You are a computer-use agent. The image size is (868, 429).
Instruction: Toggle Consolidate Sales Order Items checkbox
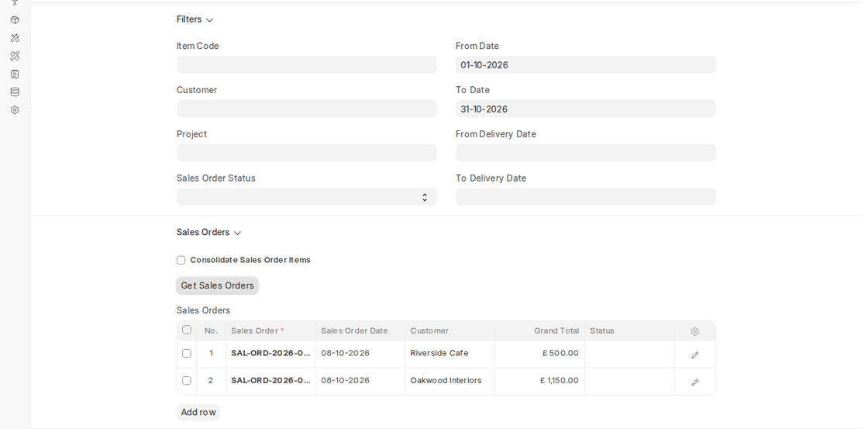[x=181, y=260]
